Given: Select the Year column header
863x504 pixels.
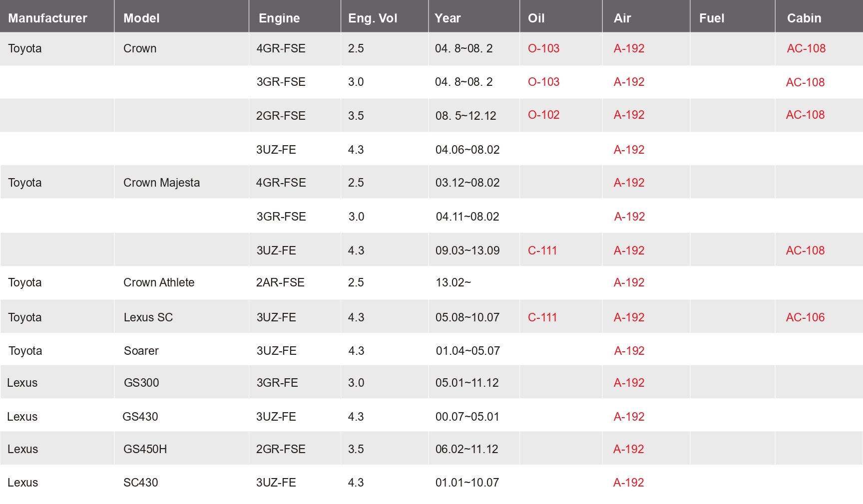Looking at the screenshot, I should click(x=447, y=18).
